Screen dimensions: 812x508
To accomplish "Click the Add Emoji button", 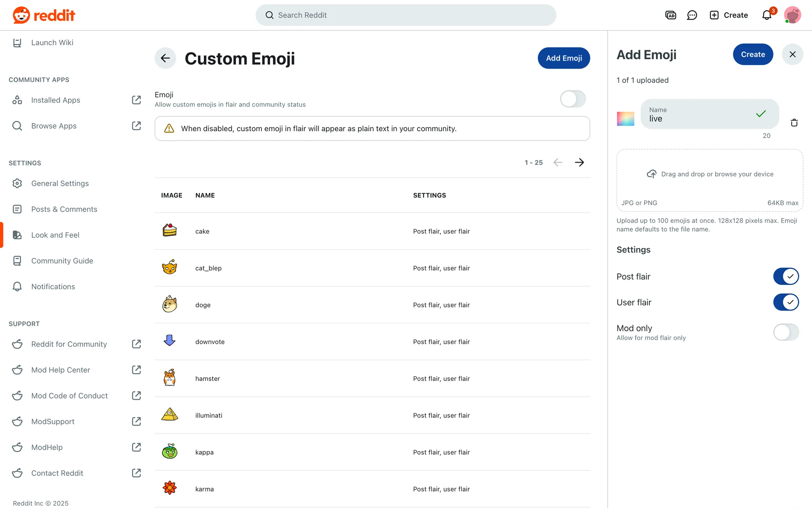I will 564,58.
